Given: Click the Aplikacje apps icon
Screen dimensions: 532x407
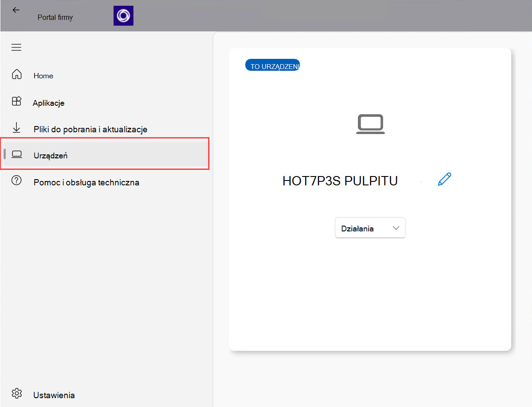Looking at the screenshot, I should pos(16,101).
